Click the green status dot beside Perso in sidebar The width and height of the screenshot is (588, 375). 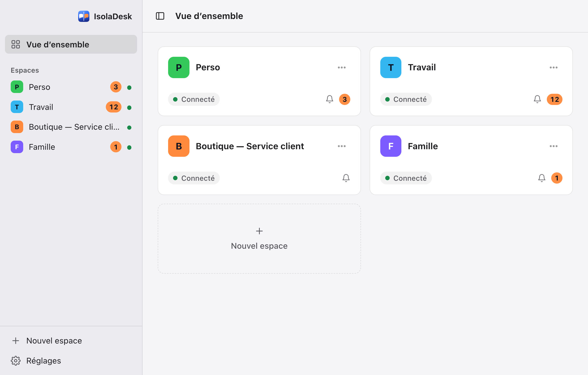pyautogui.click(x=129, y=87)
